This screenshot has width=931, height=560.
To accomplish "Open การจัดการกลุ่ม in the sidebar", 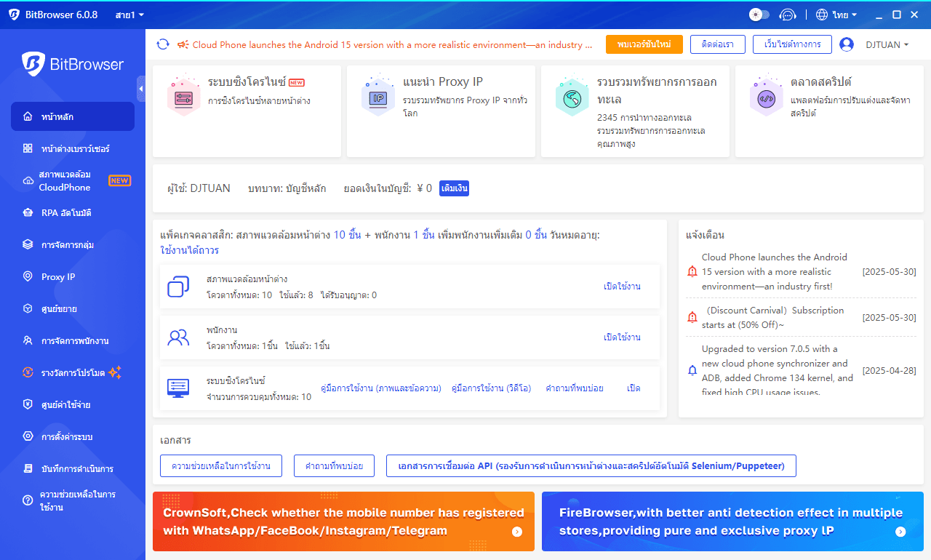I will click(73, 244).
